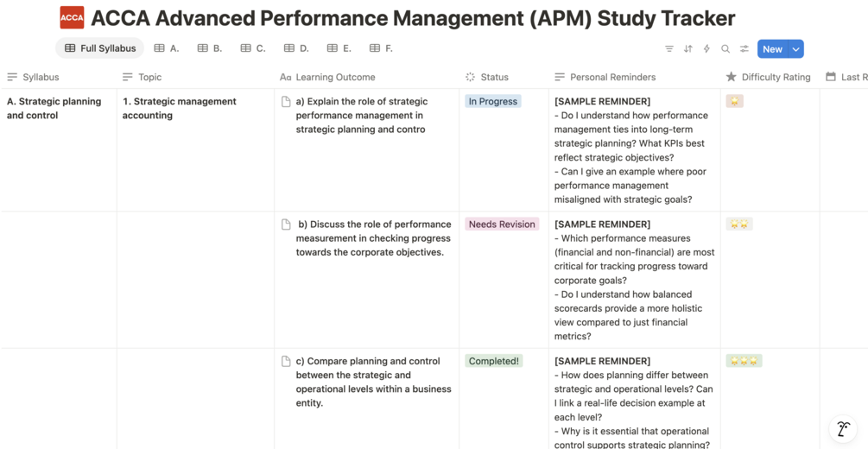Open the New button dropdown arrow

coord(796,49)
